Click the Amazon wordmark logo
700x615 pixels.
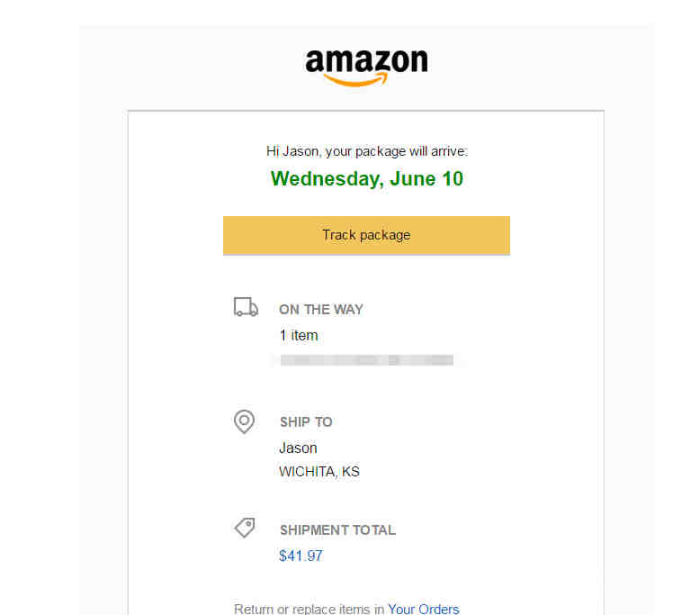(x=366, y=61)
